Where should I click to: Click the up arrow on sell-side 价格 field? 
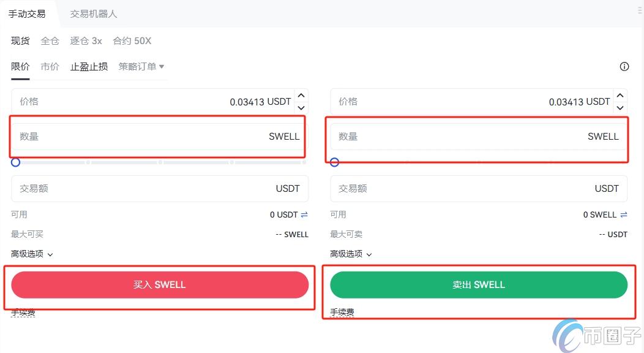[620, 95]
